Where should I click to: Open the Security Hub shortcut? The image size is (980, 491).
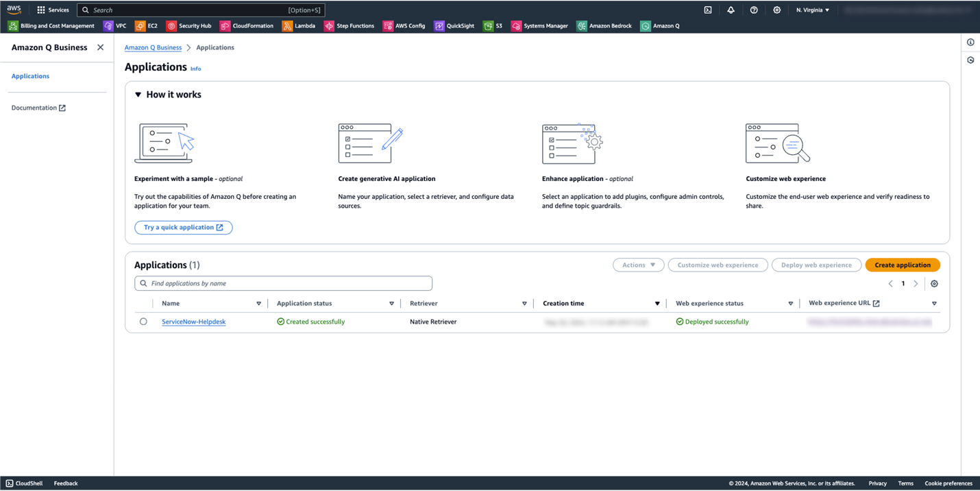click(x=189, y=26)
